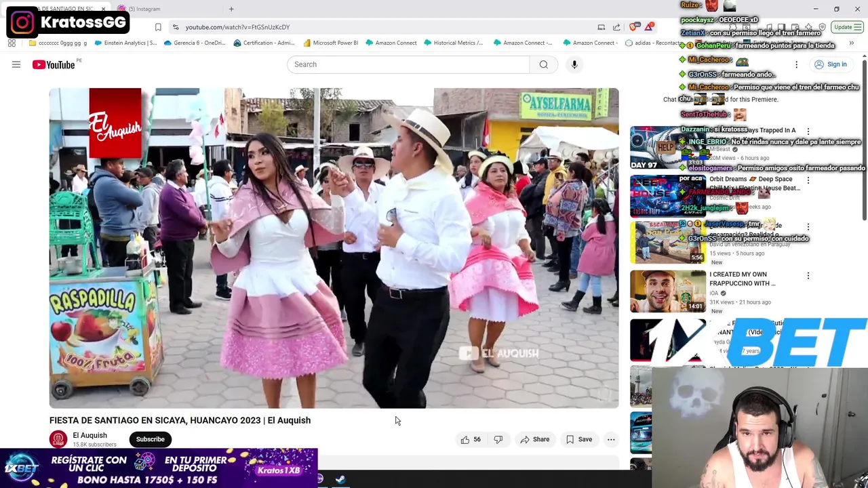Go to YouTube home via logo

[x=54, y=64]
